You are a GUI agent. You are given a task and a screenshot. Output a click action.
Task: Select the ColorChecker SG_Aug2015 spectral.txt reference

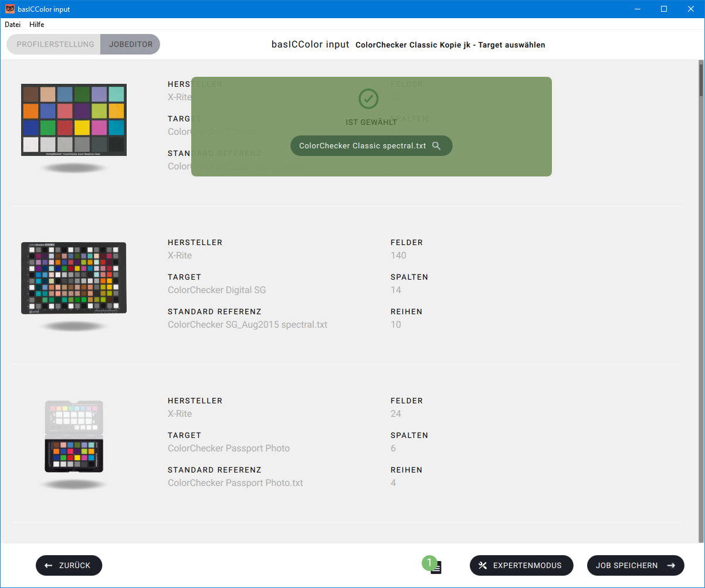[248, 324]
